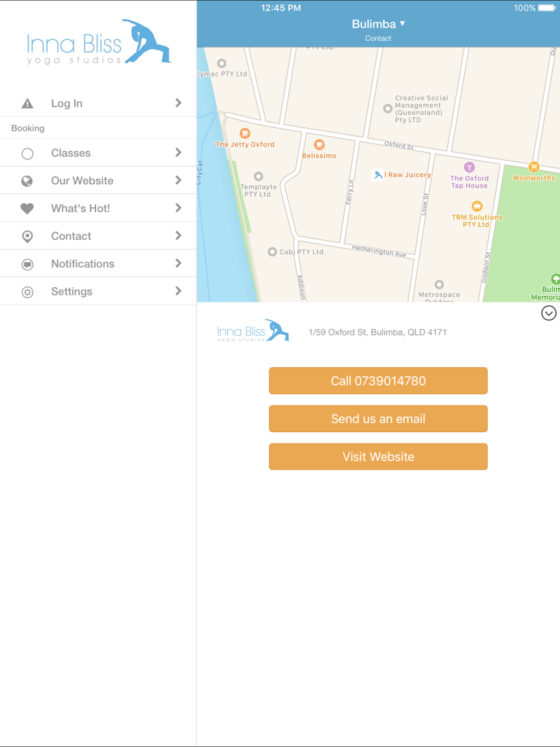This screenshot has width=560, height=747.
Task: Tap The Oxford Tap House bar marker
Action: (469, 167)
